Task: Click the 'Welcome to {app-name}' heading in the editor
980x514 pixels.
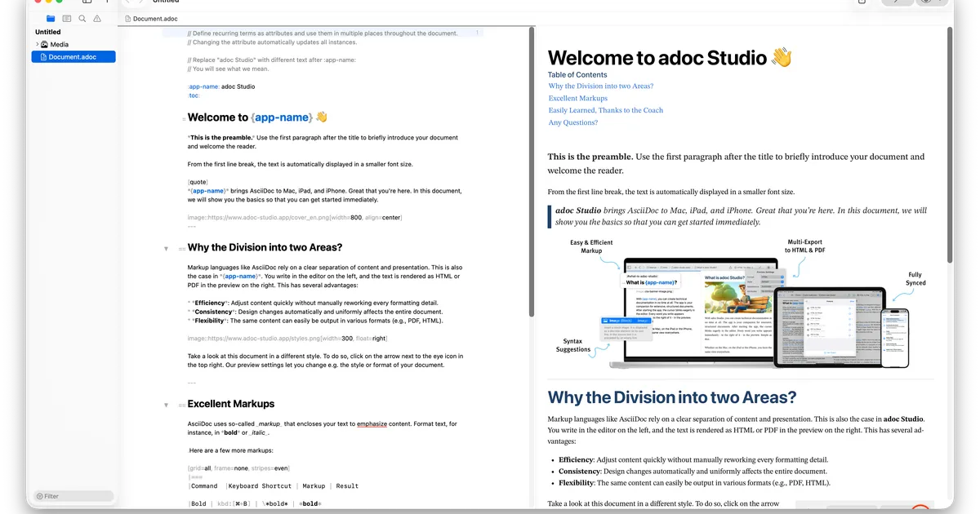Action: click(x=257, y=117)
